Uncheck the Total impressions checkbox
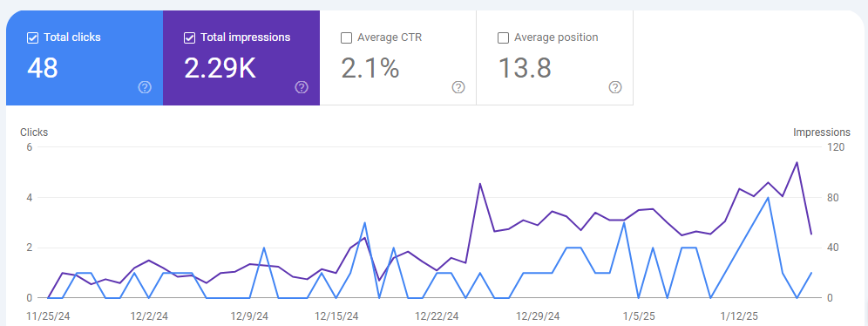868x326 pixels. (x=189, y=37)
